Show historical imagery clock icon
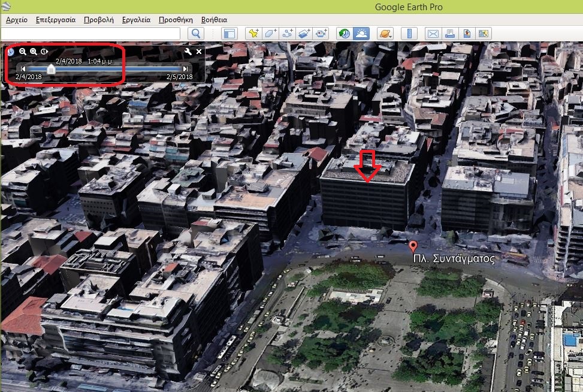This screenshot has width=583, height=392. [x=345, y=34]
